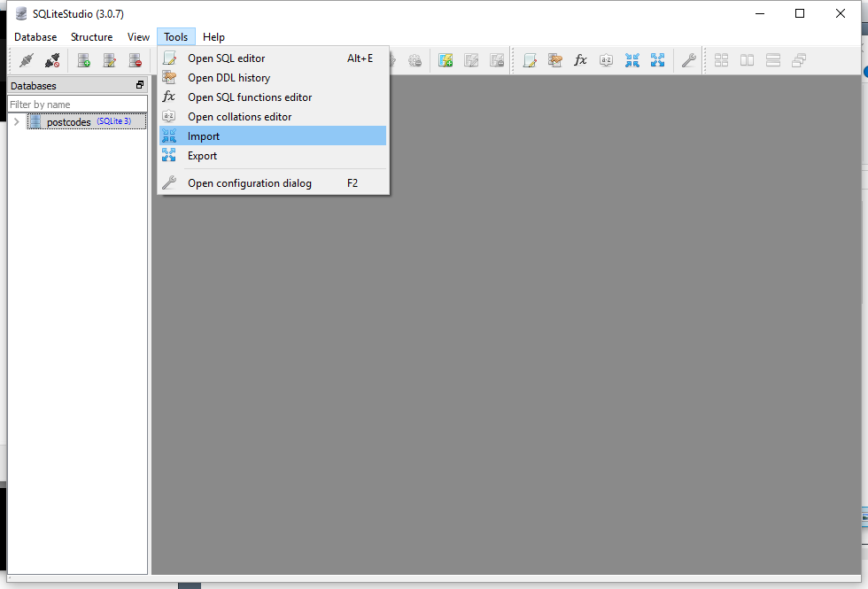This screenshot has width=868, height=589.
Task: Open the SQL functions editor via fx icon
Action: (x=580, y=60)
